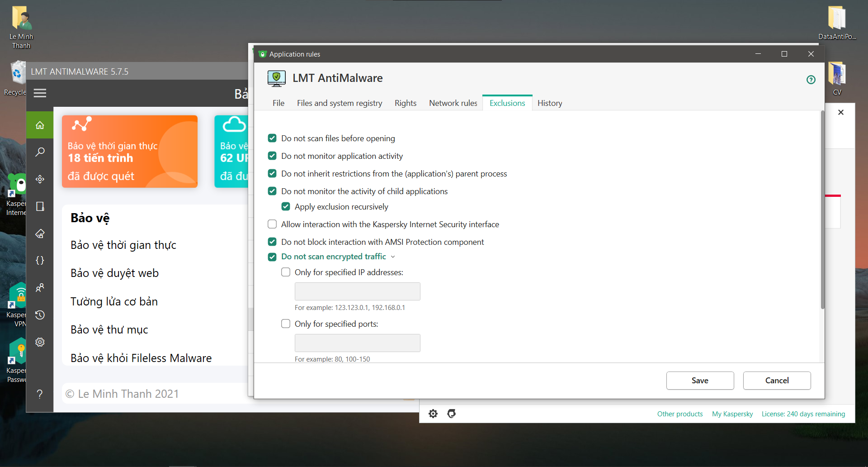Switch to the File tab
Viewport: 868px width, 467px height.
[278, 103]
